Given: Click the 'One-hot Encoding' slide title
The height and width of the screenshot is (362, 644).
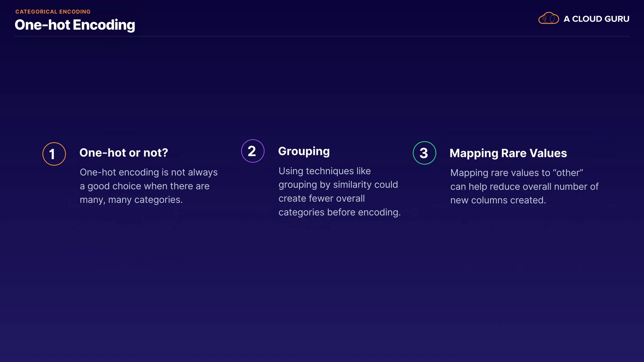Looking at the screenshot, I should (x=75, y=25).
